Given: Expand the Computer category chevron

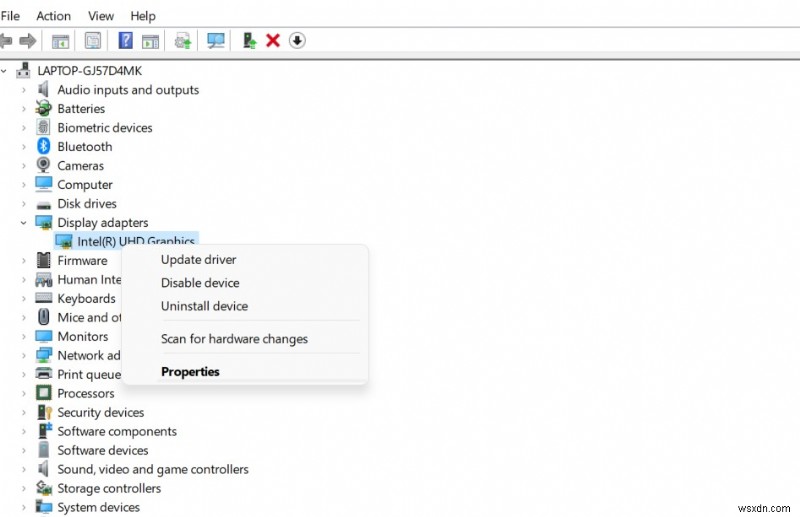Looking at the screenshot, I should tap(23, 185).
